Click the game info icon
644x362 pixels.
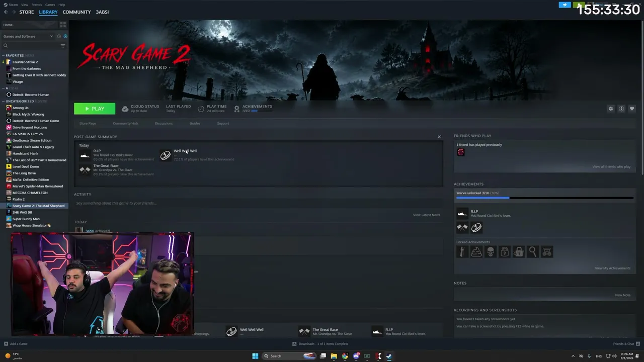point(621,109)
